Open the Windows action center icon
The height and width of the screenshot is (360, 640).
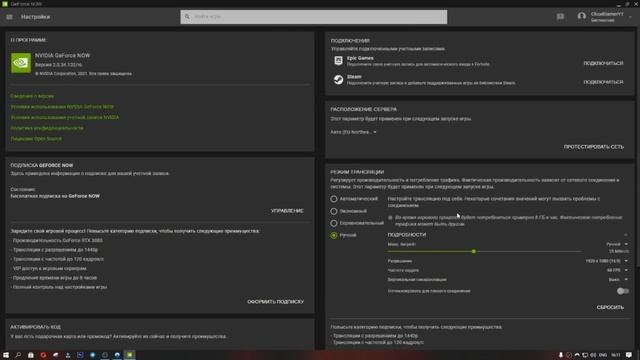pos(629,355)
